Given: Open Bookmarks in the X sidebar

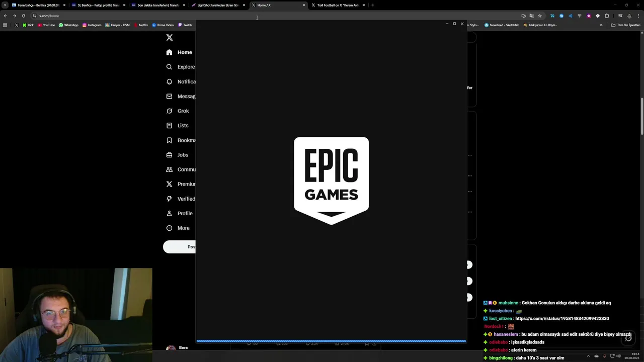Looking at the screenshot, I should (x=181, y=140).
